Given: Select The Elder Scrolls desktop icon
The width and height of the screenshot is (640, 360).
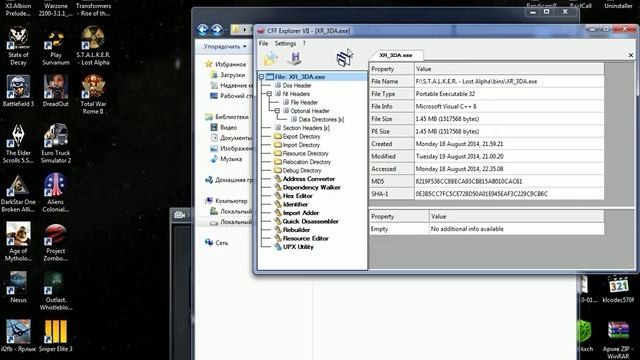Looking at the screenshot, I should click(18, 144).
